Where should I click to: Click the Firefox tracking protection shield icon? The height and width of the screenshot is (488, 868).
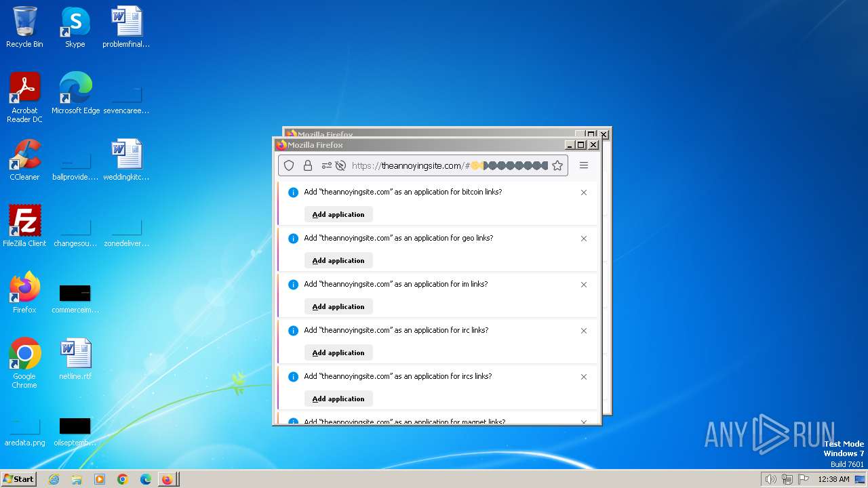pos(289,165)
